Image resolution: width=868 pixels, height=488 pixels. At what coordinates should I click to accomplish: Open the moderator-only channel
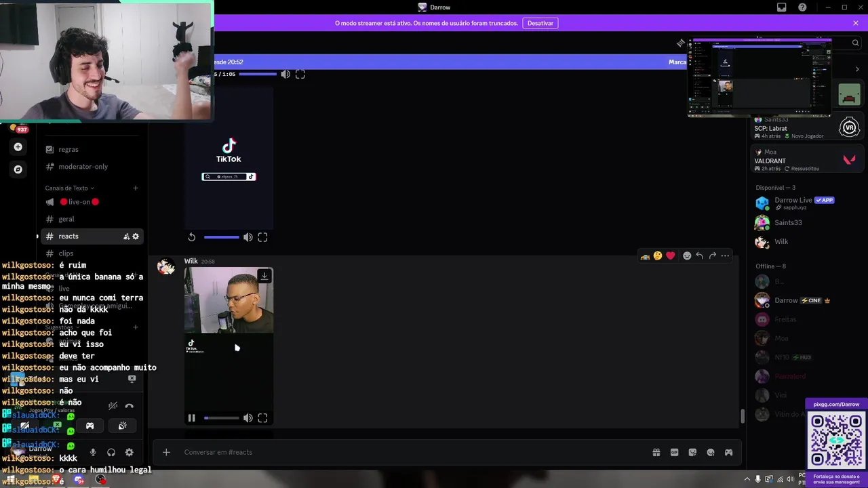(x=83, y=167)
